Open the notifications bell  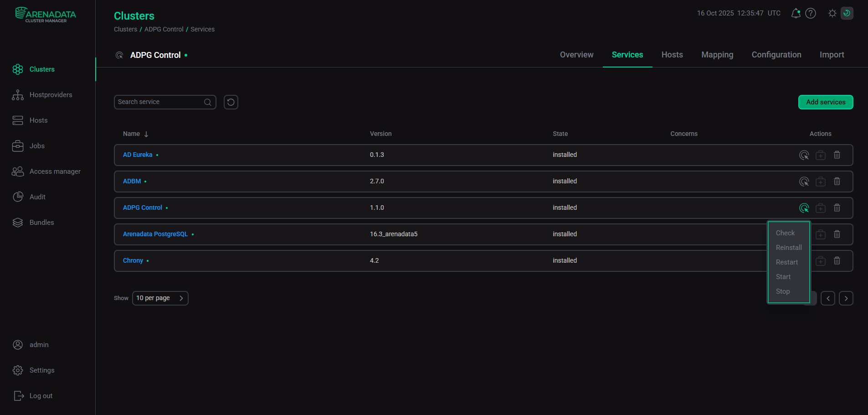[796, 13]
